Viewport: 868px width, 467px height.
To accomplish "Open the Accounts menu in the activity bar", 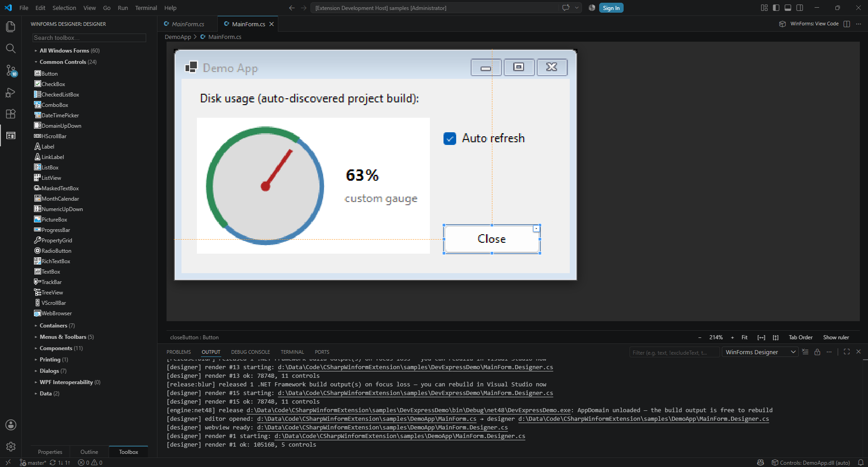I will point(11,425).
